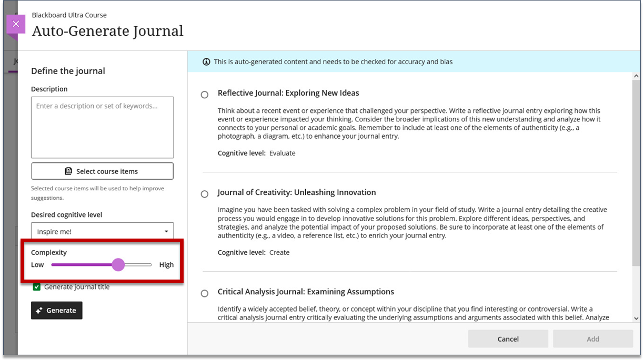Click the Cognitive level: Evaluate text

(257, 153)
